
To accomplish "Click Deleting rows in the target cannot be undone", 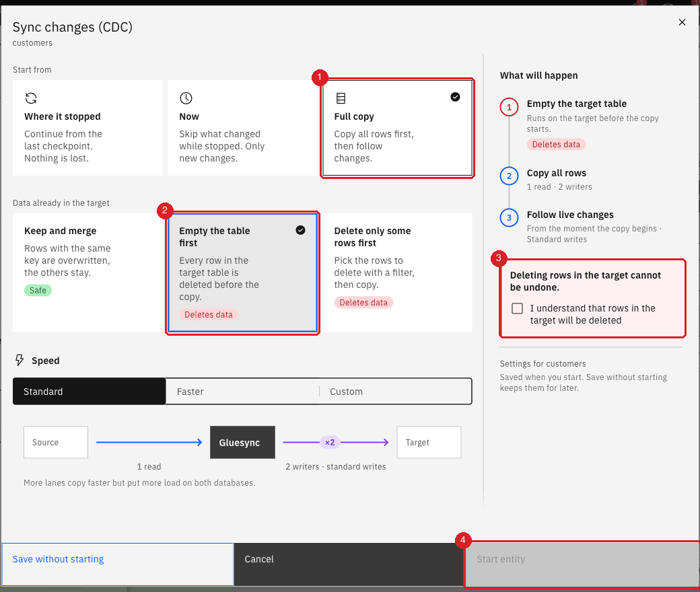I will pos(586,281).
